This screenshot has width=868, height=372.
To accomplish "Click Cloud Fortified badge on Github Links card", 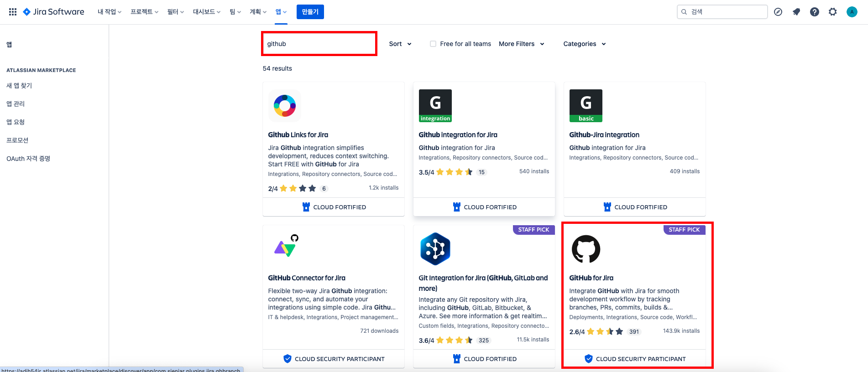I will pyautogui.click(x=334, y=207).
